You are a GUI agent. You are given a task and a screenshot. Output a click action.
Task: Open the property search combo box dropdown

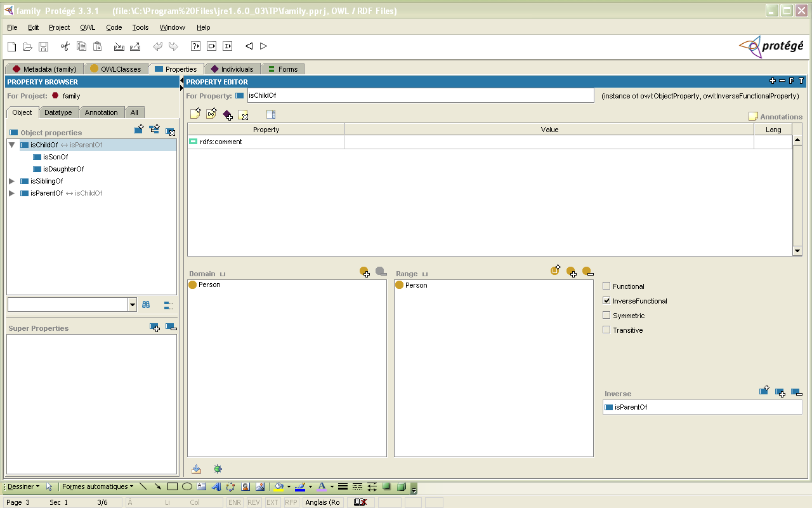point(132,305)
